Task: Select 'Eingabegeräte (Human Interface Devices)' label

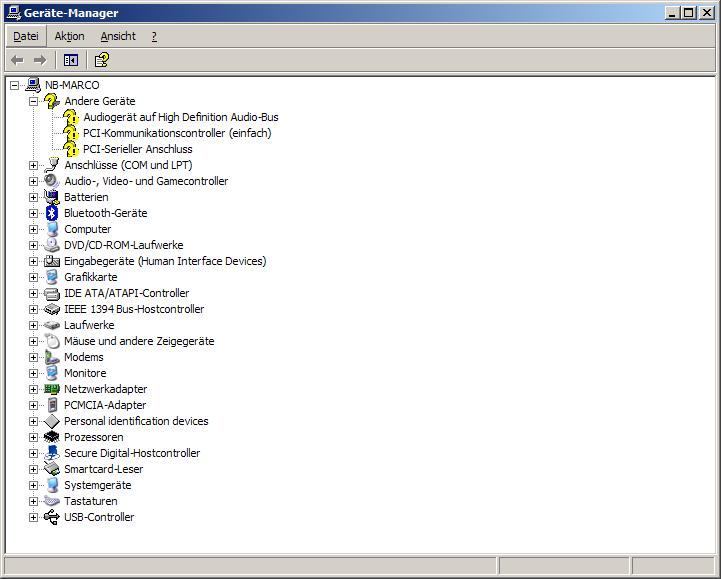Action: coord(165,261)
